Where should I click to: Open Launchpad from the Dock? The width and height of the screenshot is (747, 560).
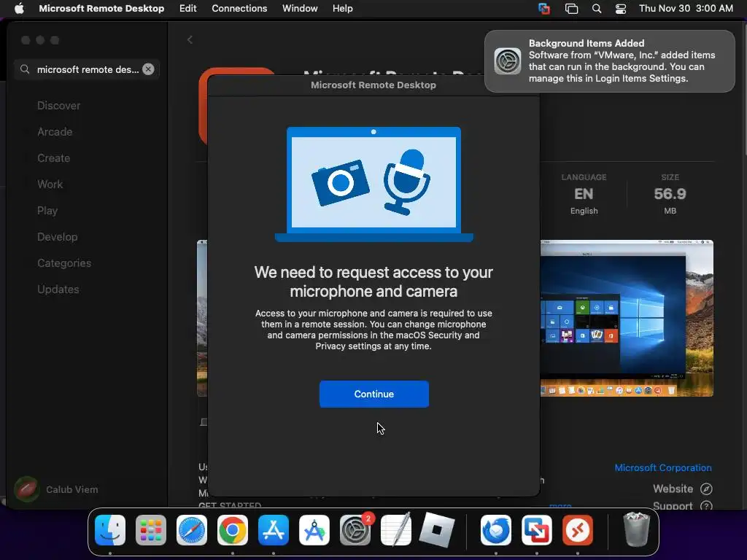pyautogui.click(x=151, y=530)
